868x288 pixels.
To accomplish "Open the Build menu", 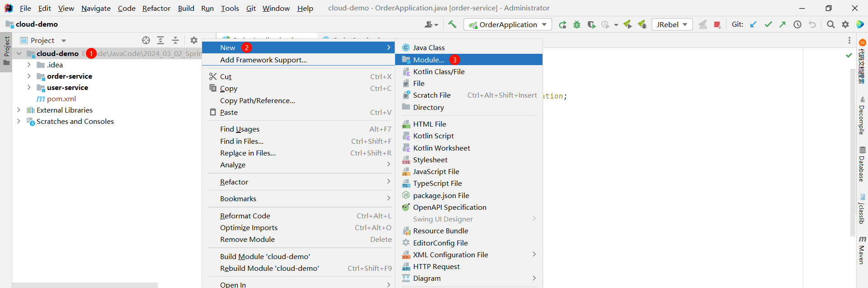I will pyautogui.click(x=186, y=8).
